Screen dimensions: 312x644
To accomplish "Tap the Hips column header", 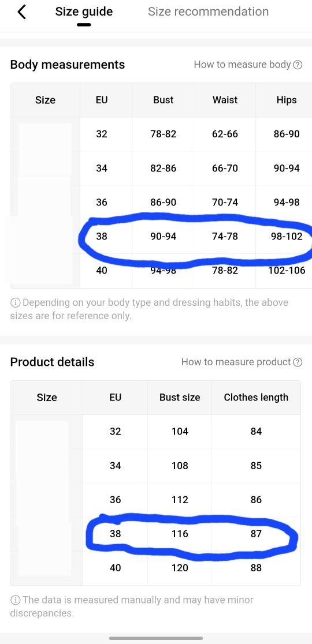I will click(287, 100).
